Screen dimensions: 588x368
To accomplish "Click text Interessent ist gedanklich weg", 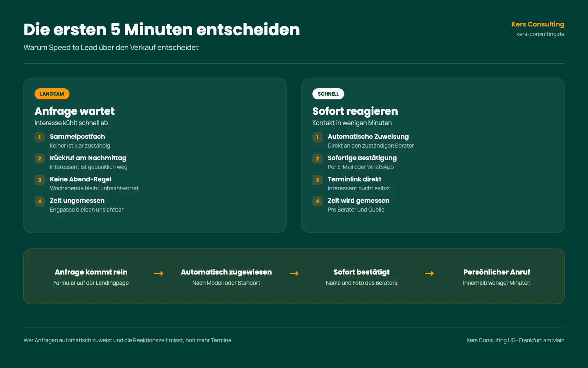I will [89, 167].
